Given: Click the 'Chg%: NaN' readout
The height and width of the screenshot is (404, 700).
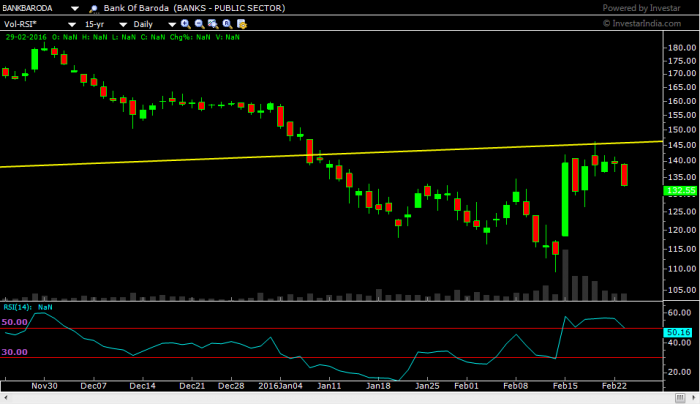Looking at the screenshot, I should (190, 37).
